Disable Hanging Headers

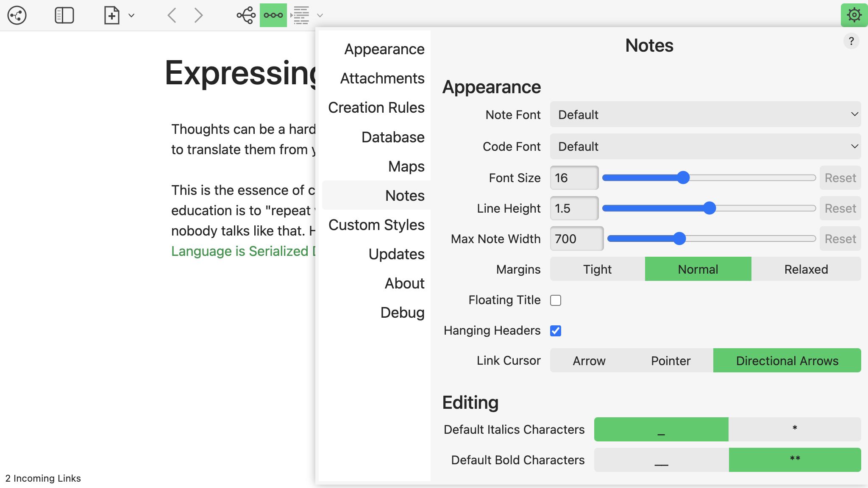click(556, 330)
